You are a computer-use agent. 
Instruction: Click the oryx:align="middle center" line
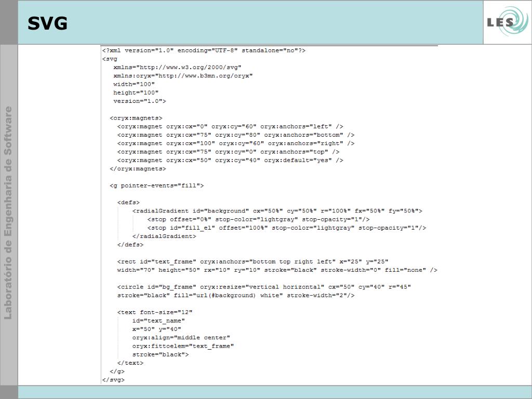[181, 338]
